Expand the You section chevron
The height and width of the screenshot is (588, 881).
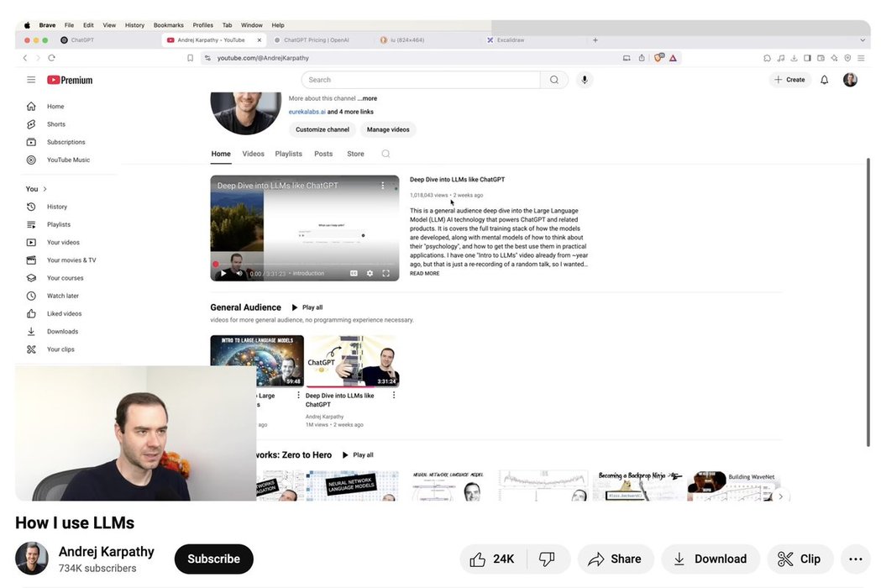click(45, 189)
